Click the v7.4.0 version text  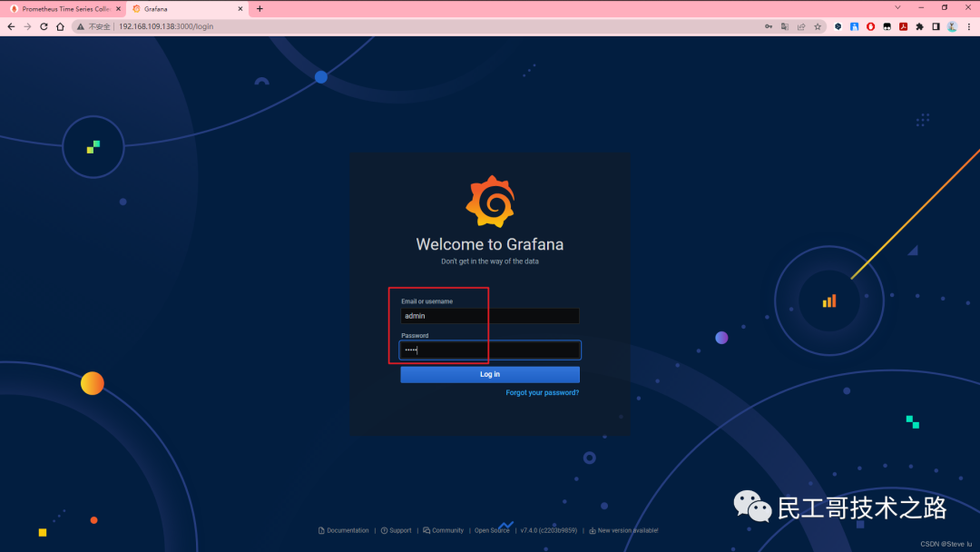pos(549,530)
